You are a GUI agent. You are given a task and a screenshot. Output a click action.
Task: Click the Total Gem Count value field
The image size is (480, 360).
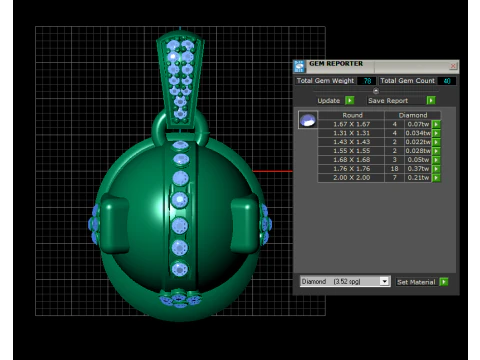click(446, 81)
